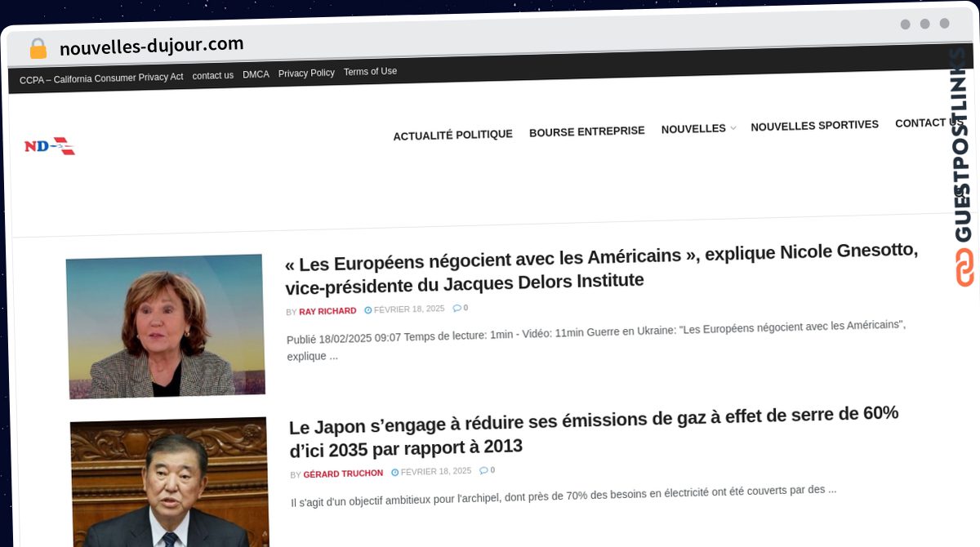This screenshot has width=980, height=547.
Task: Expand the Nouvelles dropdown arrow
Action: 733,128
